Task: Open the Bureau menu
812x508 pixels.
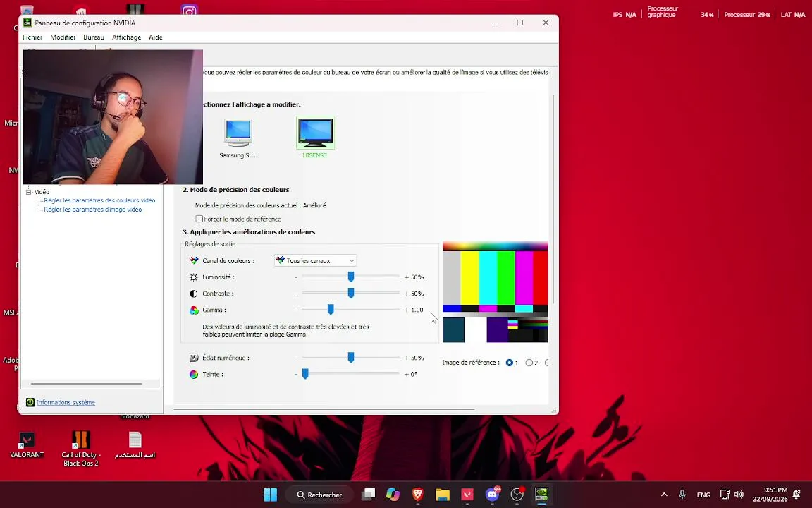Action: click(94, 37)
